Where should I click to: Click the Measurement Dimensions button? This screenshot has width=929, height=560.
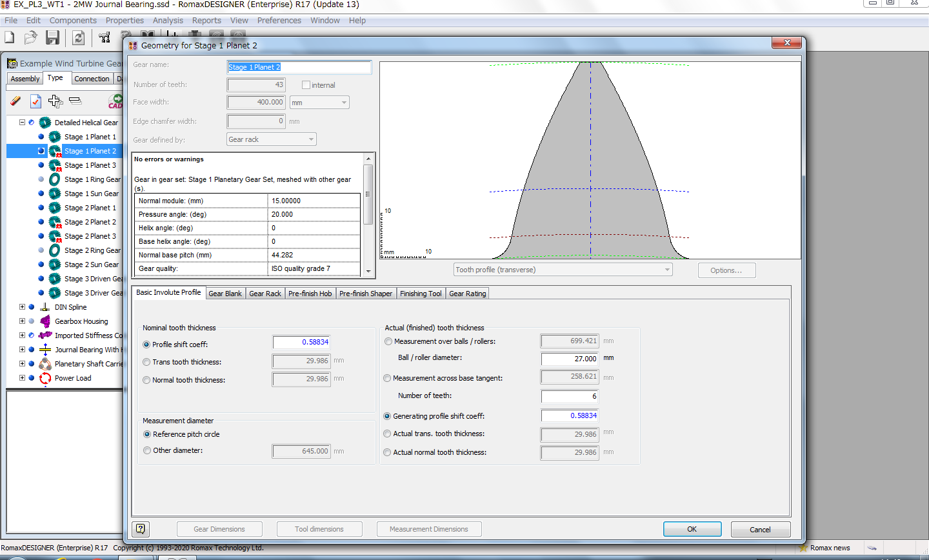point(429,529)
